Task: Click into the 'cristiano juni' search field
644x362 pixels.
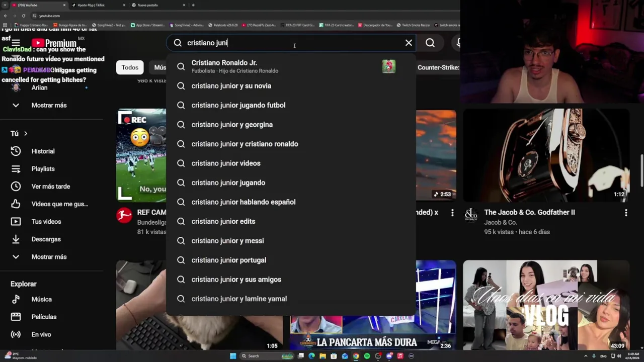Action: (292, 43)
